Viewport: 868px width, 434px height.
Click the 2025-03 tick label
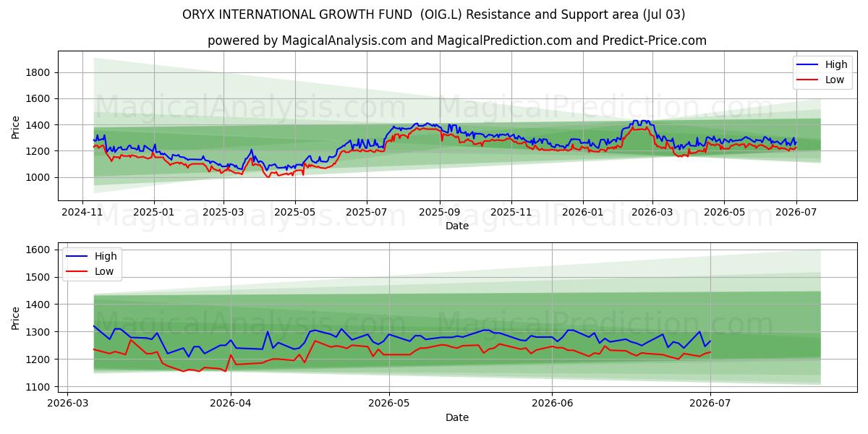[x=223, y=212]
